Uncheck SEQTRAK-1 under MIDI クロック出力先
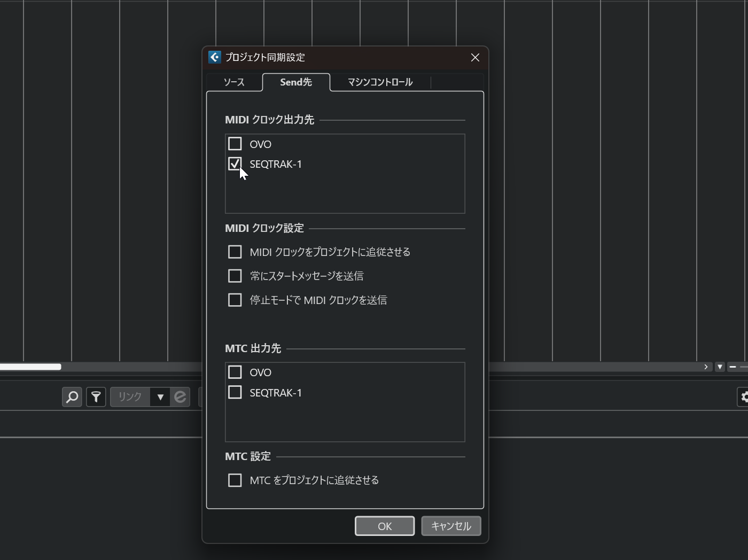748x560 pixels. [x=235, y=164]
